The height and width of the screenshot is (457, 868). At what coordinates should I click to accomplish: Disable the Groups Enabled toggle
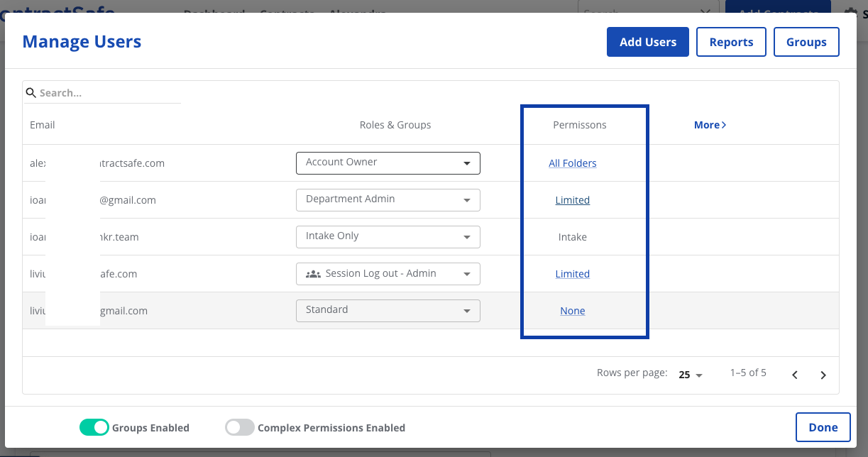pyautogui.click(x=94, y=427)
